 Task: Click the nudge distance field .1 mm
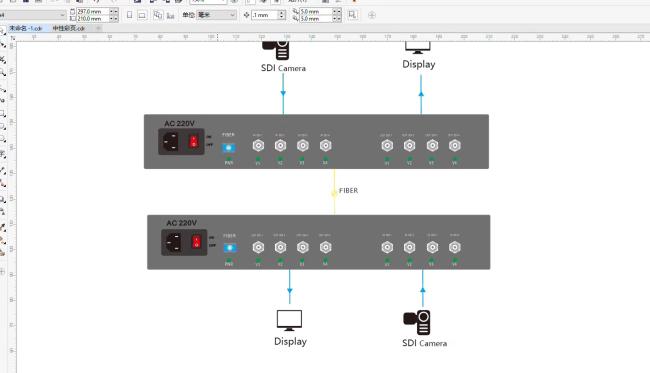click(x=265, y=15)
